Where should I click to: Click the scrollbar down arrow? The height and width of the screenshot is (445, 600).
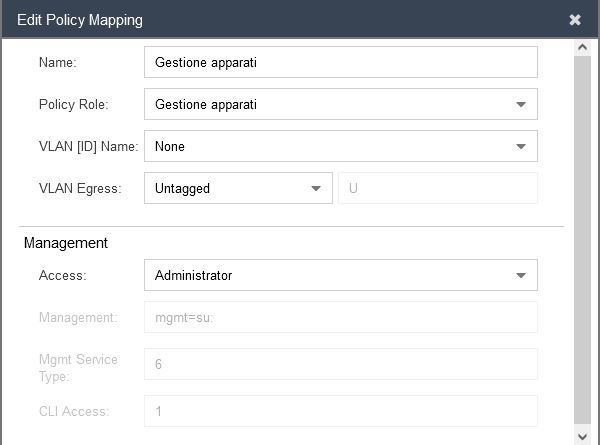click(583, 436)
